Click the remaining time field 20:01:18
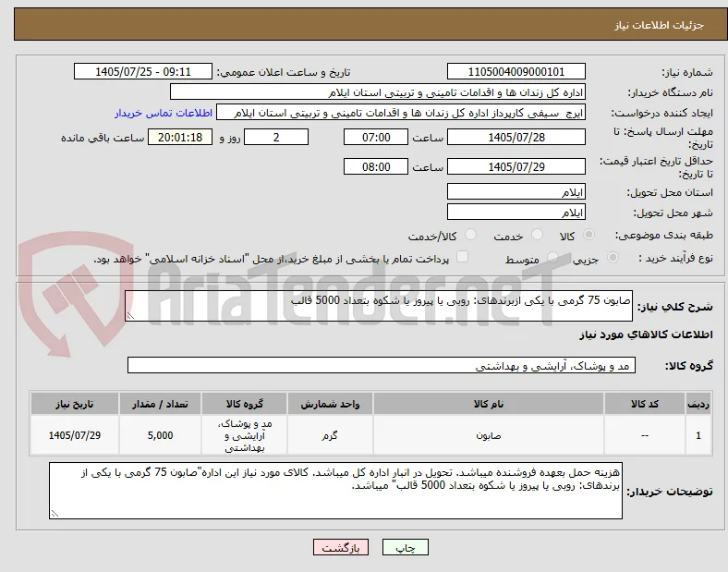 [180, 137]
